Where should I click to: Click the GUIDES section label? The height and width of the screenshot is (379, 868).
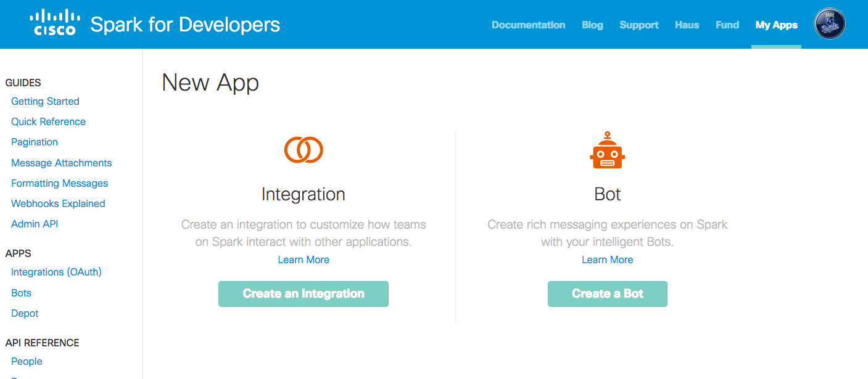23,83
